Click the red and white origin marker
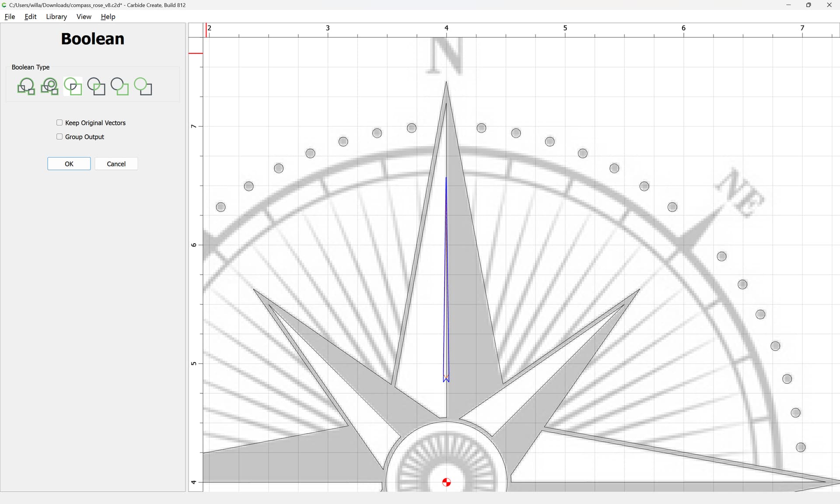This screenshot has width=840, height=504. tap(446, 482)
